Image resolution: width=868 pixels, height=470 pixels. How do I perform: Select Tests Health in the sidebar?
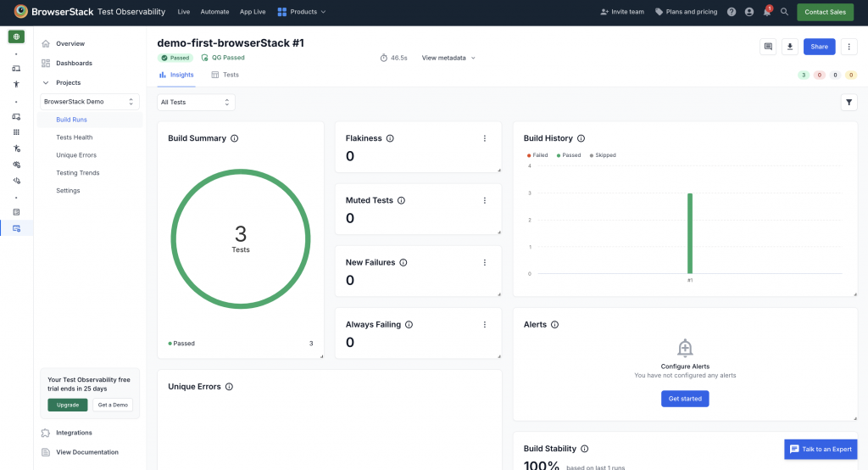point(75,137)
